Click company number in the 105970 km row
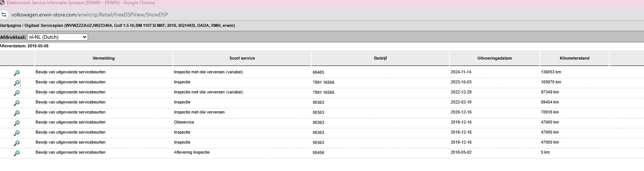644x171 pixels. (x=323, y=82)
